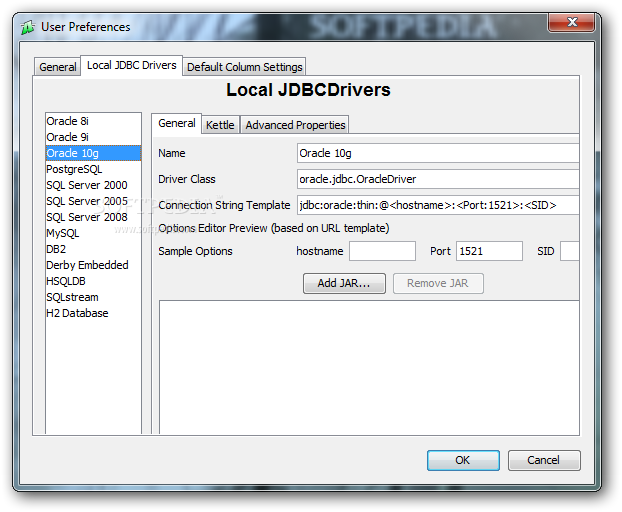The height and width of the screenshot is (512, 622).
Task: Select H2 Database driver entry
Action: (x=93, y=313)
